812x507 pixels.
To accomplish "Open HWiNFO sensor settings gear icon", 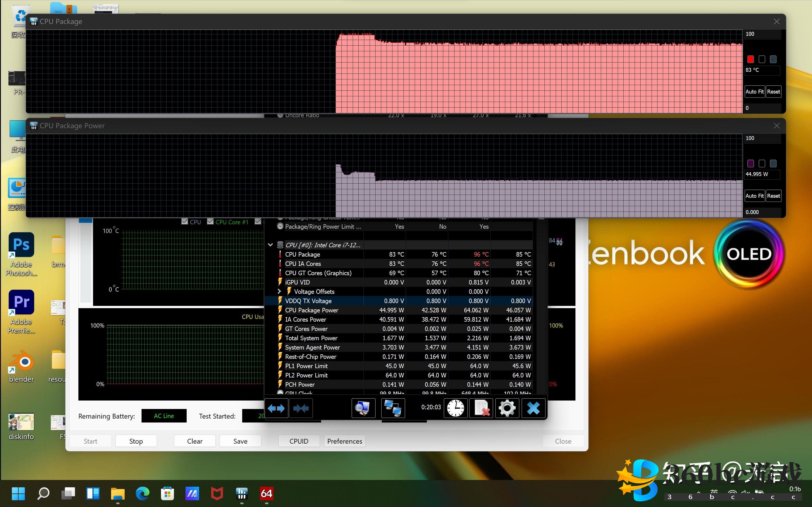I will click(x=507, y=408).
